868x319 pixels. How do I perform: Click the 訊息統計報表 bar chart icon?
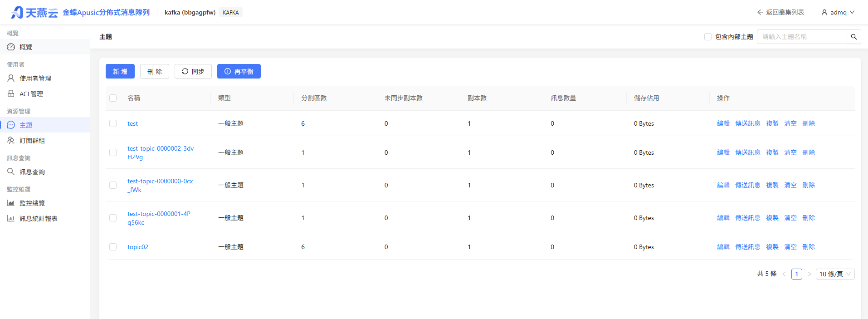tap(11, 218)
